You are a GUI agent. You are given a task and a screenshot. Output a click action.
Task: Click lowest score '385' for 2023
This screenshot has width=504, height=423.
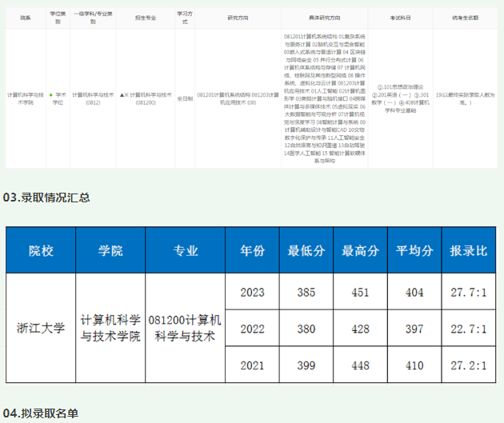coord(306,292)
